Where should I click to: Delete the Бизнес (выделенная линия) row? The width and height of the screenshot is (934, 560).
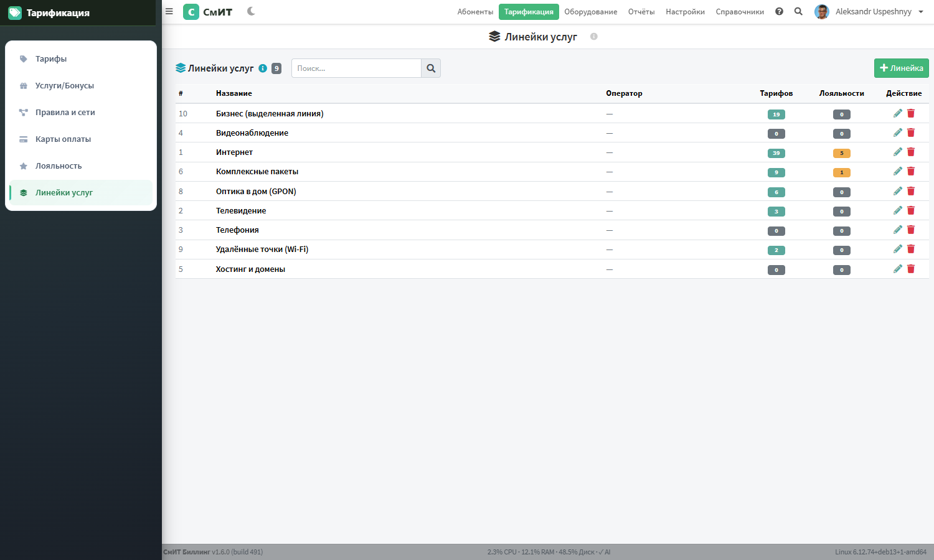tap(911, 113)
